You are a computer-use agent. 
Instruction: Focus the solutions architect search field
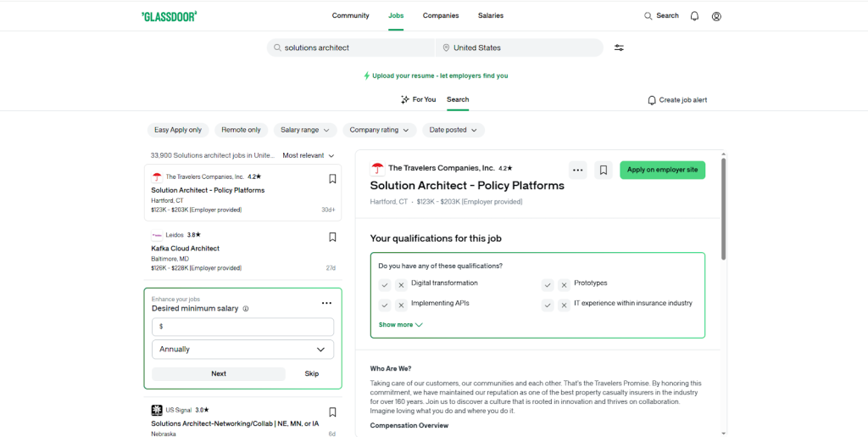coord(351,48)
